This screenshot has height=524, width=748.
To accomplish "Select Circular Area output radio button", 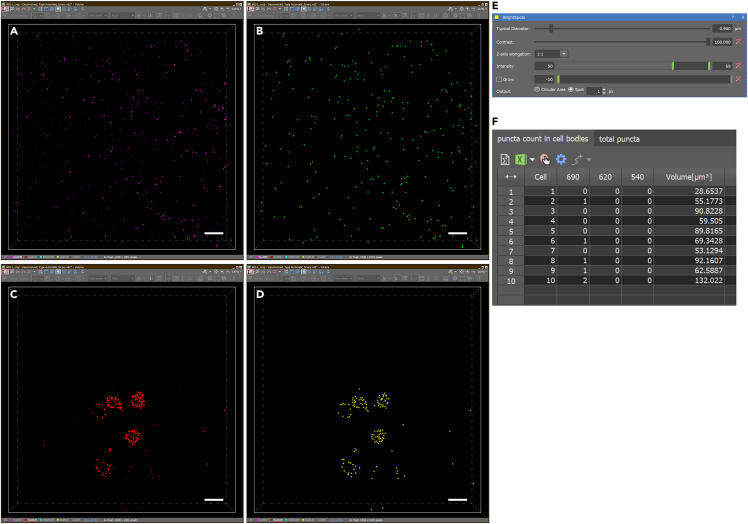I will 537,90.
